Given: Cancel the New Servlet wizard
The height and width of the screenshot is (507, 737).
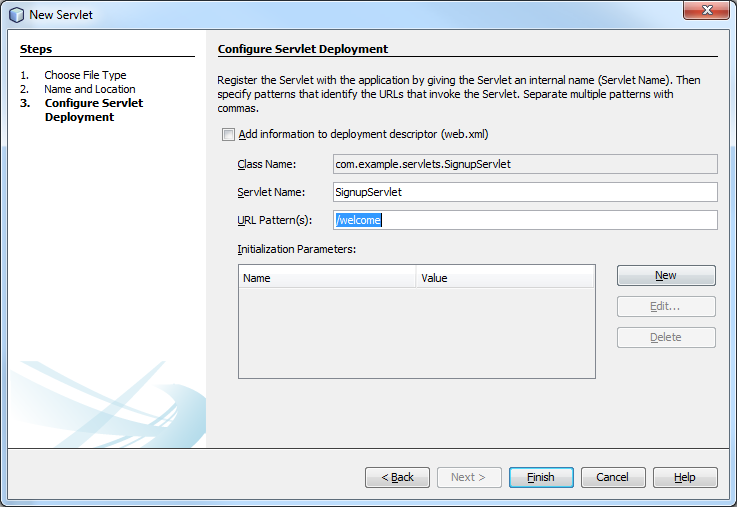Looking at the screenshot, I should click(613, 477).
